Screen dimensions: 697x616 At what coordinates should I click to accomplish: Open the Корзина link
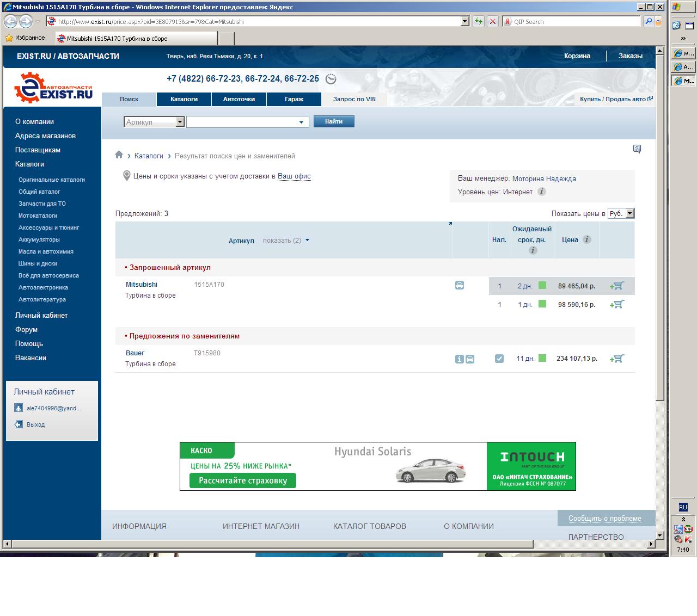(577, 56)
